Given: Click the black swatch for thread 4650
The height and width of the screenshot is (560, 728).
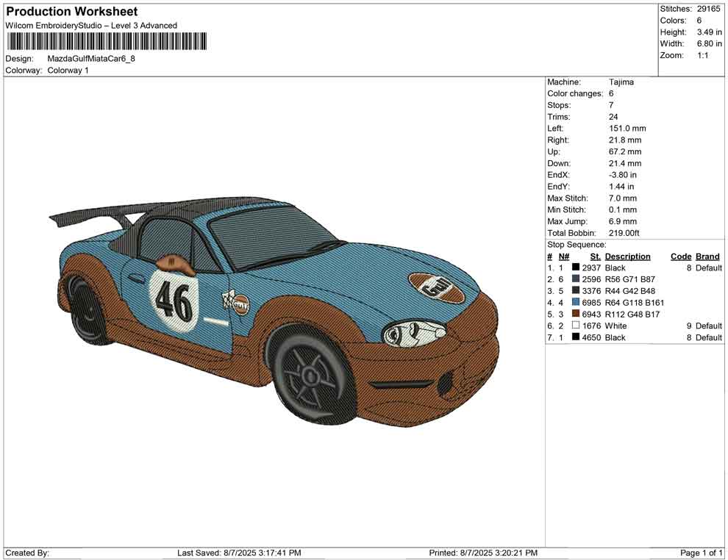Looking at the screenshot, I should pos(576,337).
